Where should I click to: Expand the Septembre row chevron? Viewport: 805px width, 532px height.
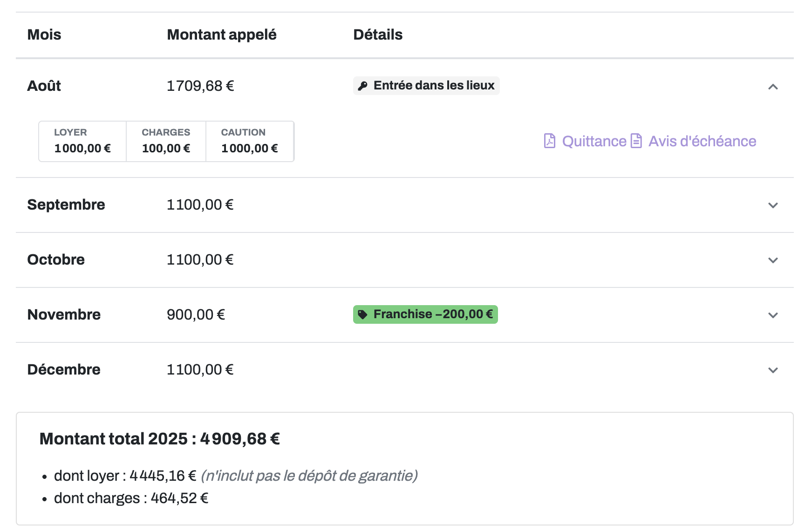(x=773, y=205)
